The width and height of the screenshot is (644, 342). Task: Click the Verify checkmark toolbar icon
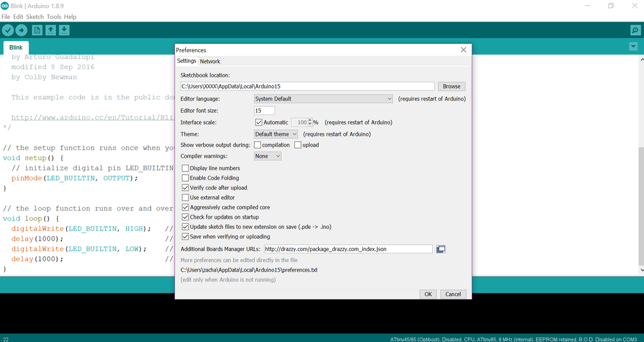click(x=8, y=30)
